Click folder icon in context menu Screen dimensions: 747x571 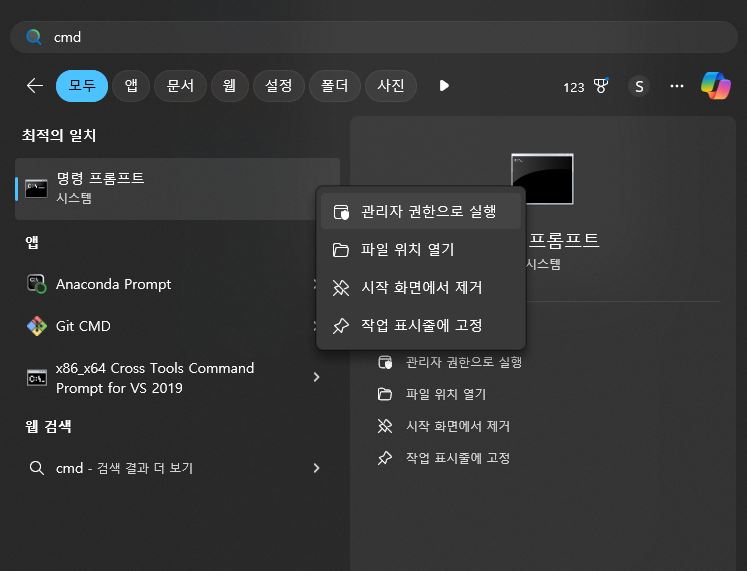(x=341, y=250)
